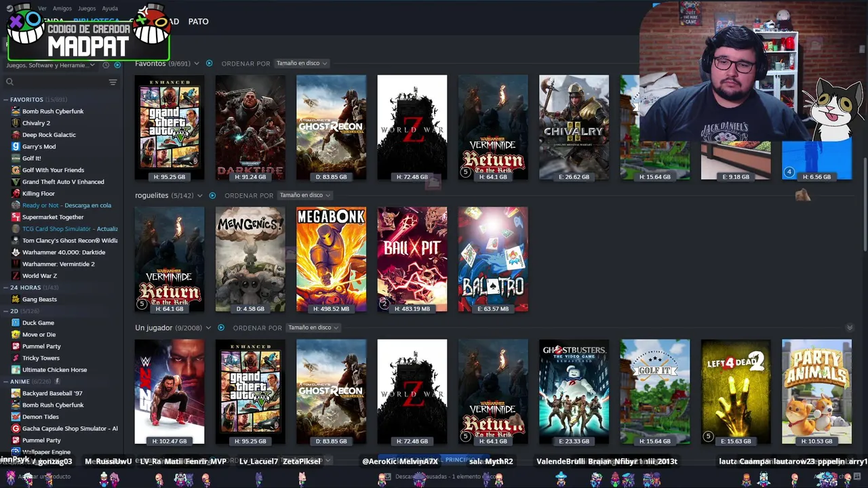Open the Un jugador (9/2008) shelf selector
The height and width of the screenshot is (488, 868).
173,327
